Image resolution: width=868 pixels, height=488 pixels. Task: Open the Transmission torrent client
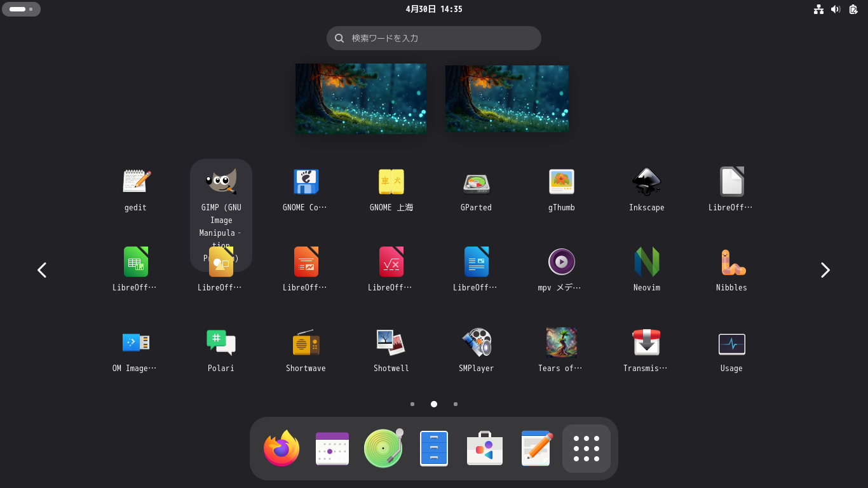coord(646,342)
